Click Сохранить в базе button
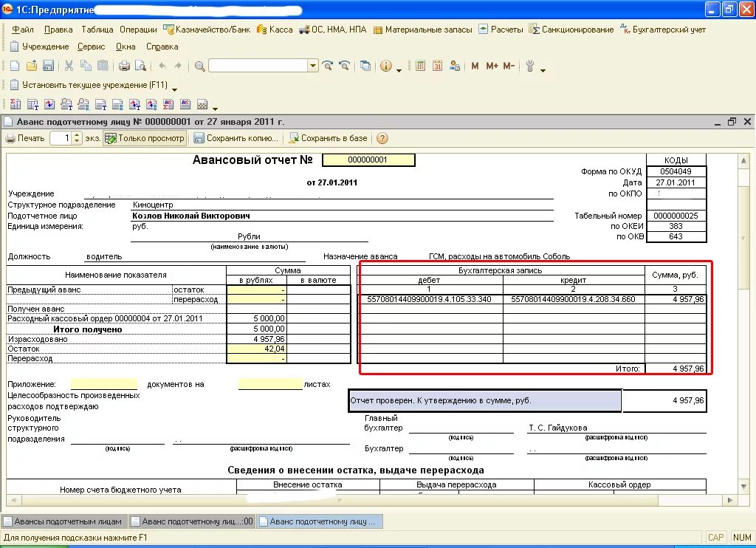756x548 pixels. tap(328, 138)
